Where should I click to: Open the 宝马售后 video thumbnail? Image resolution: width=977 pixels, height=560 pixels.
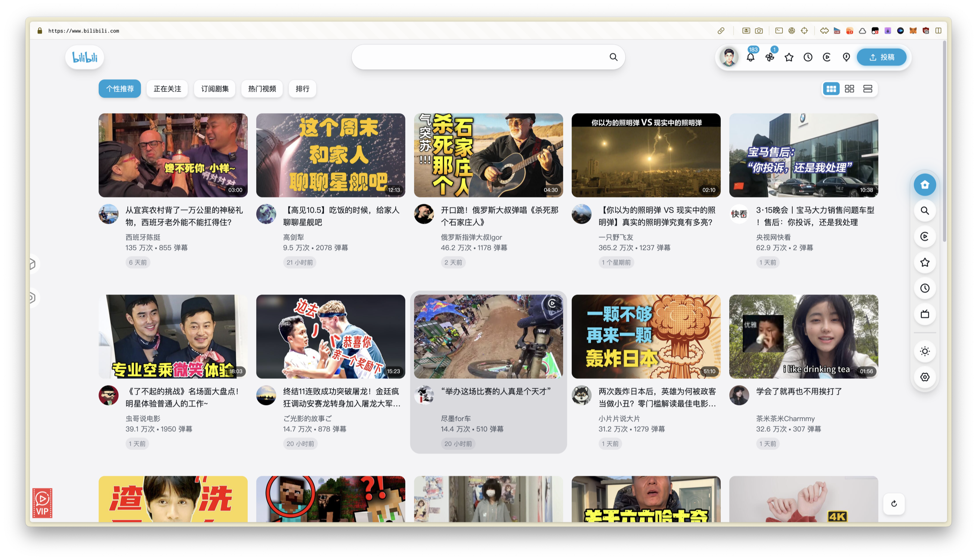[803, 155]
